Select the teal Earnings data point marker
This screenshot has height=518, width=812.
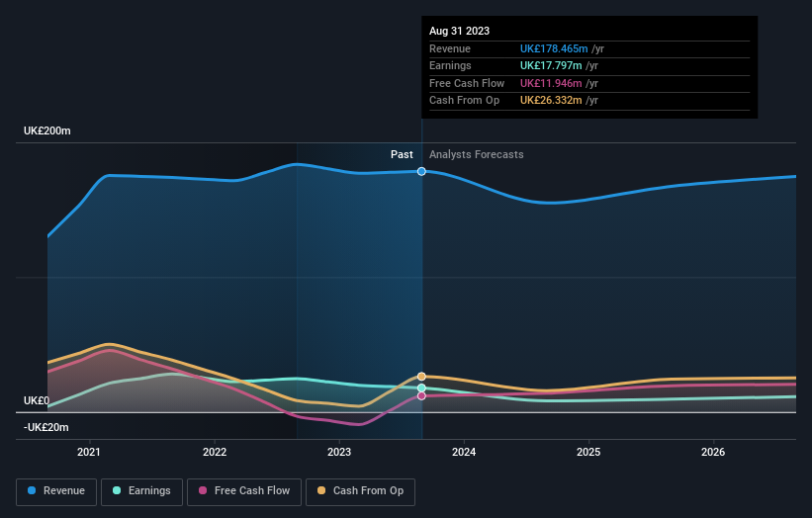pyautogui.click(x=421, y=388)
